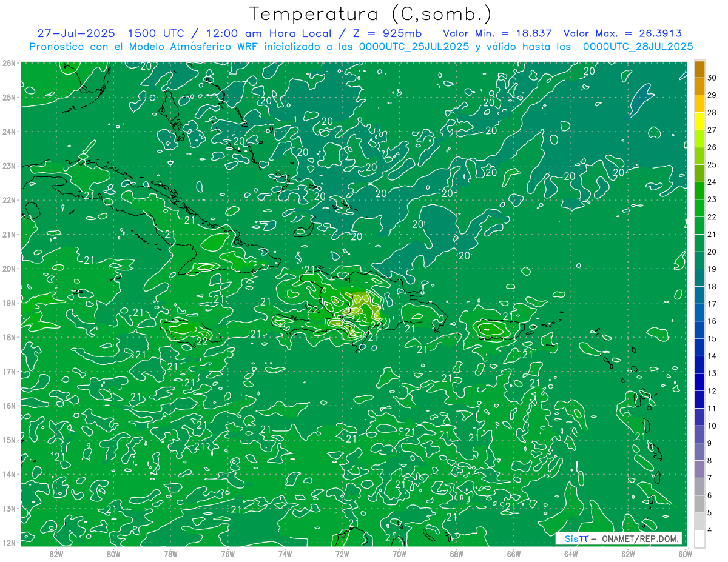Click legend label "18" on the color bar
The image size is (728, 562).
pos(712,287)
